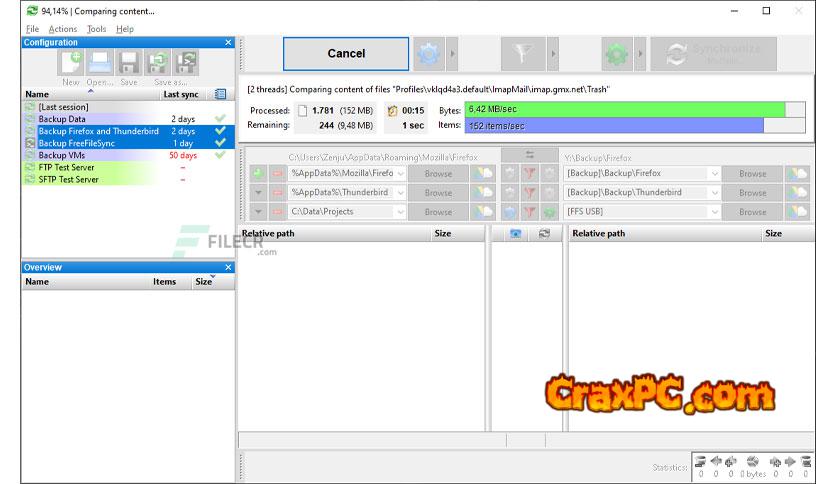Click the New configuration icon
This screenshot has height=484, width=836.
coord(70,63)
